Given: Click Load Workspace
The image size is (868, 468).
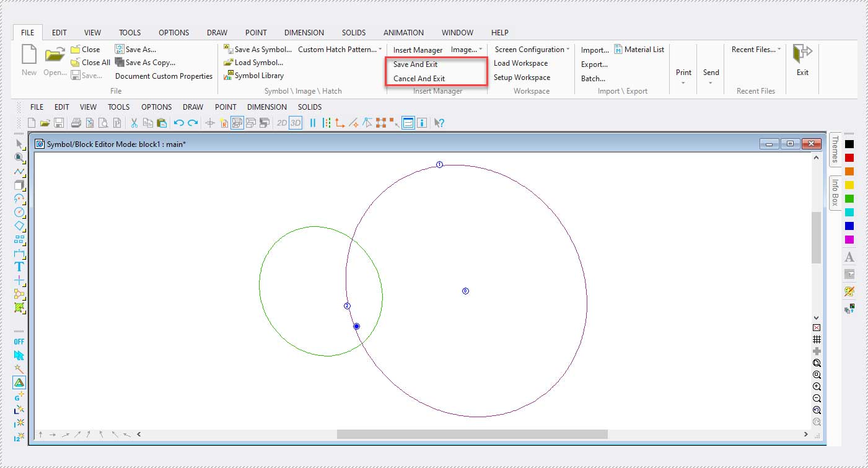Looking at the screenshot, I should pyautogui.click(x=520, y=63).
